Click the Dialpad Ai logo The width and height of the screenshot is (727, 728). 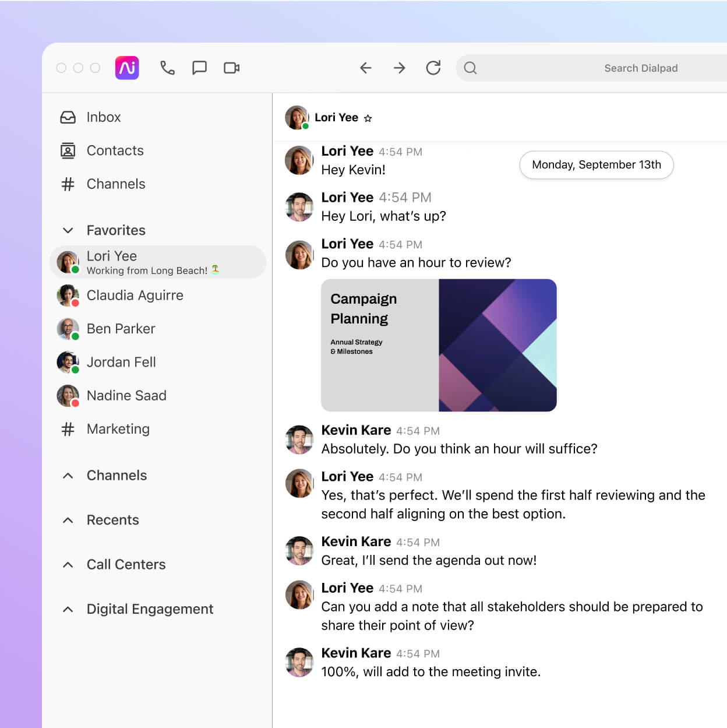(126, 68)
